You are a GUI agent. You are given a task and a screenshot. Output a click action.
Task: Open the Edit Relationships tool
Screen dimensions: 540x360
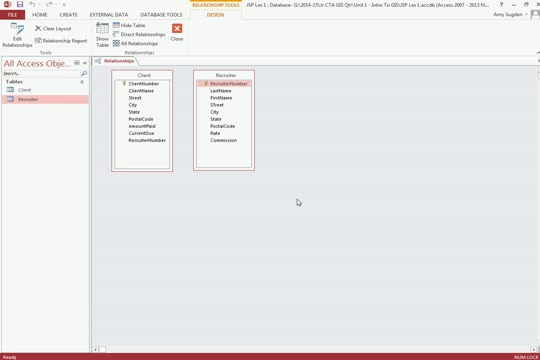[17, 35]
